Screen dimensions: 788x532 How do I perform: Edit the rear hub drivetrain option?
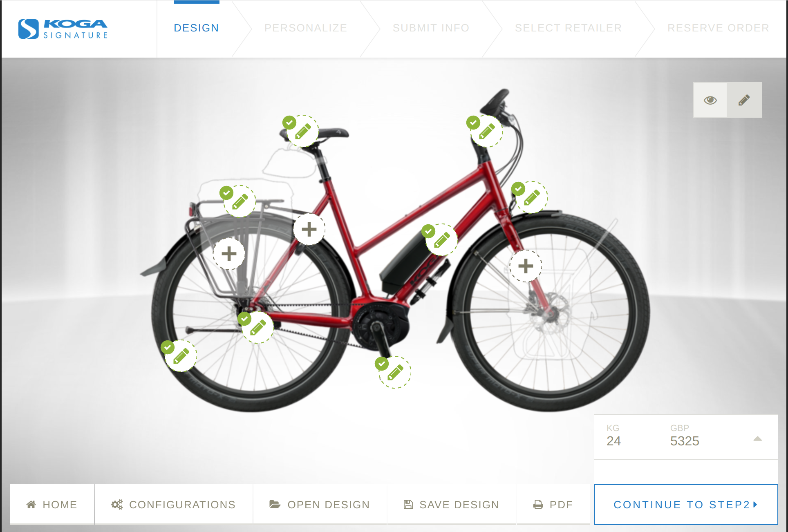[x=258, y=327]
